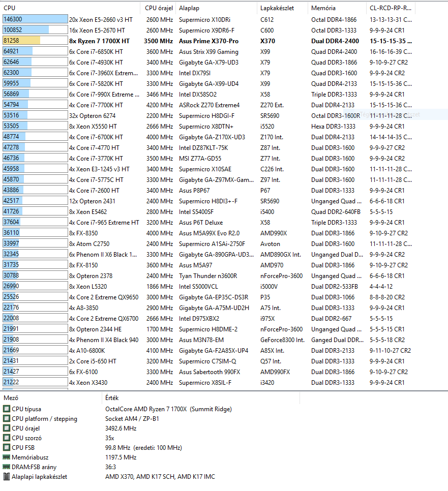448x491 pixels.
Task: Select the 6x Core i7-3960X Extreme row
Action: click(x=209, y=73)
